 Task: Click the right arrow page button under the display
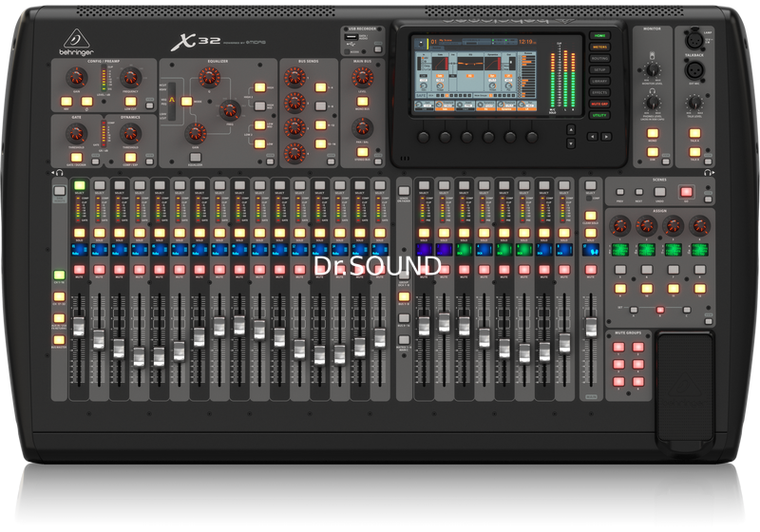click(x=606, y=137)
